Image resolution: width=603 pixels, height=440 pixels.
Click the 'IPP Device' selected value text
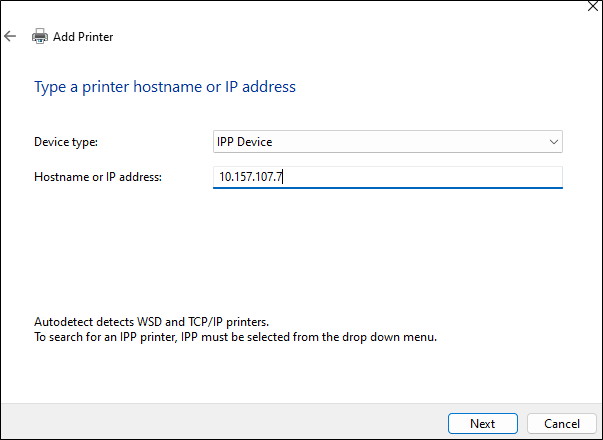click(x=244, y=142)
